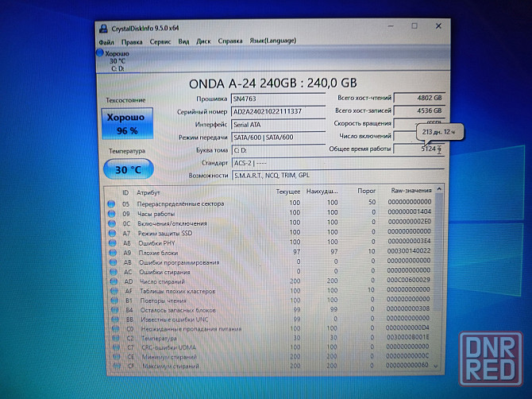This screenshot has height=399, width=532.
Task: Click status circle of row AC Ошибки стирания
Action: (114, 272)
